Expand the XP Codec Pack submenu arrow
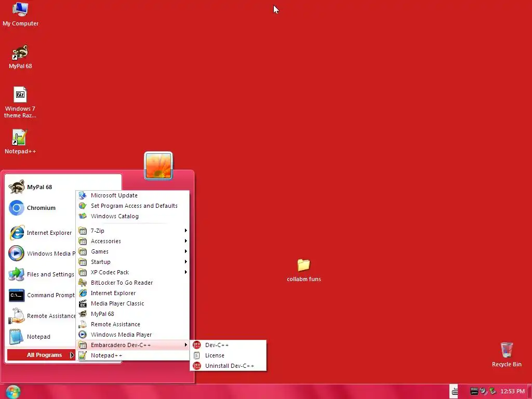This screenshot has width=532, height=399. 185,272
